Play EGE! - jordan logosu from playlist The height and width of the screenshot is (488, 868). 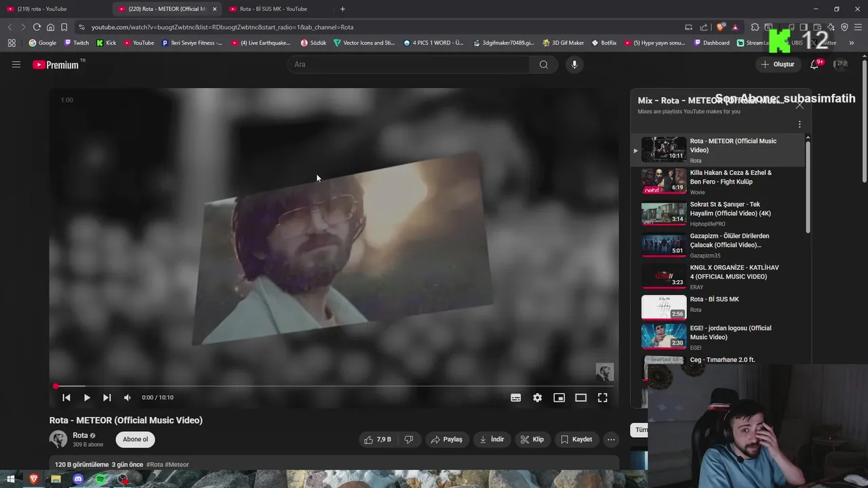717,337
